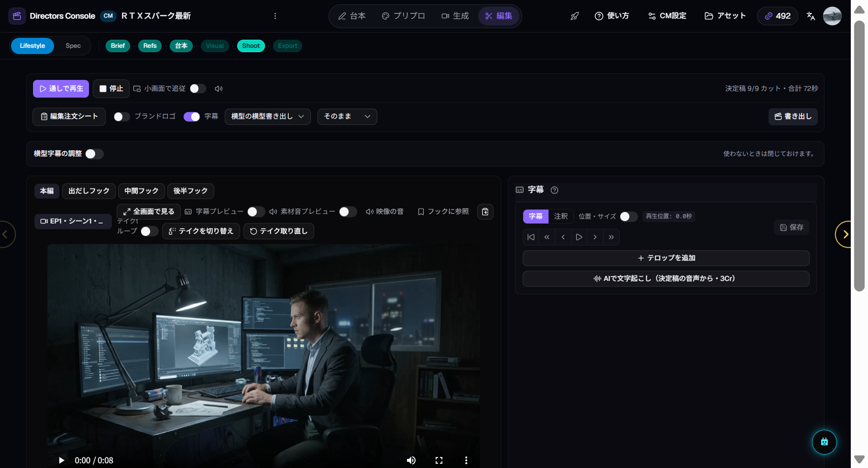Screen dimensions: 868x468
Task: Open the user avatar profile
Action: (x=832, y=16)
